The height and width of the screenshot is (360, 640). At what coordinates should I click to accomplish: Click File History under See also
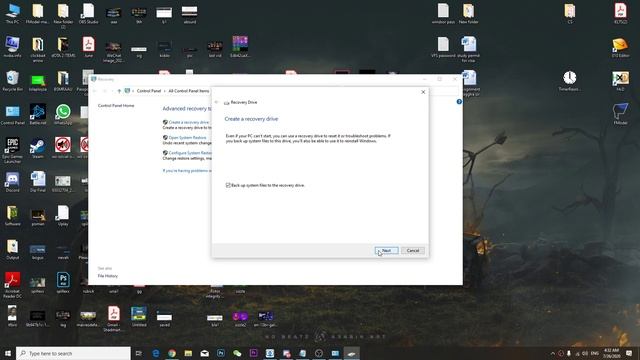[x=108, y=276]
